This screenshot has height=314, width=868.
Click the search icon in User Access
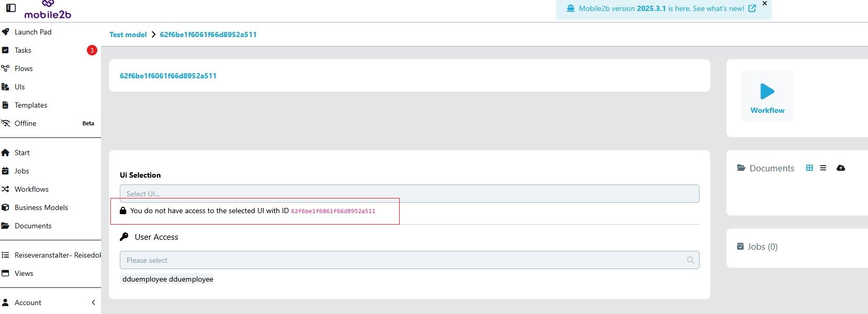click(690, 260)
